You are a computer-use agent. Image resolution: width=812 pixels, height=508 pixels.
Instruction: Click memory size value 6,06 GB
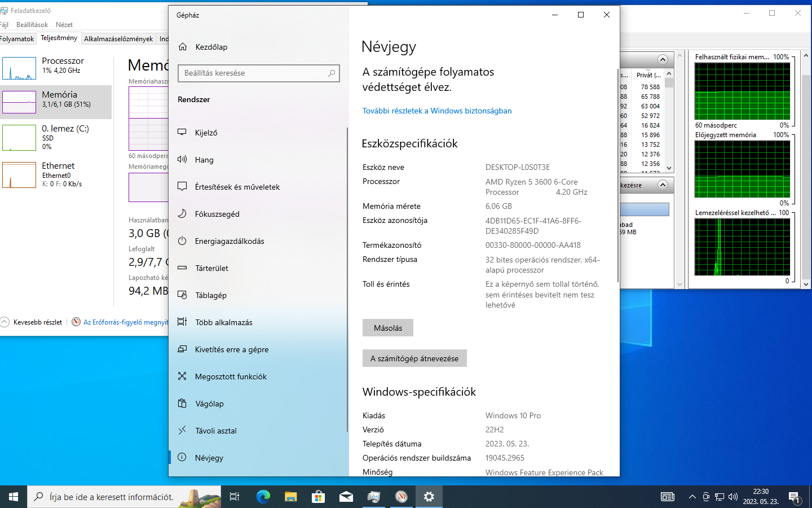coord(498,206)
